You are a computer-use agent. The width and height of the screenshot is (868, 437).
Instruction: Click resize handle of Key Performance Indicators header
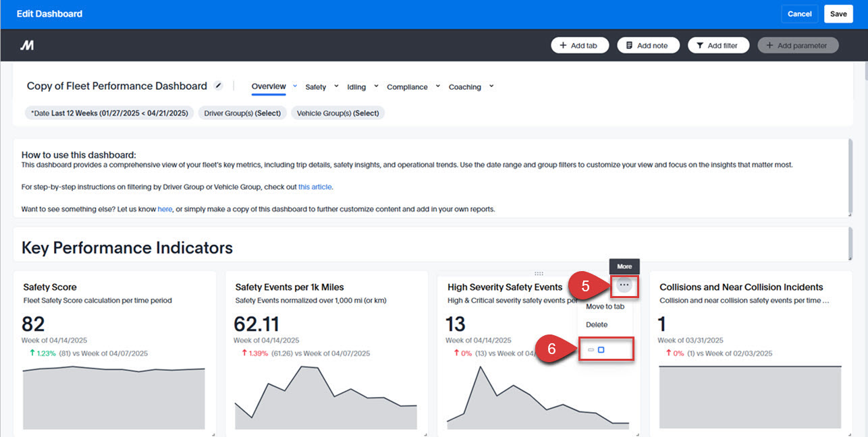(849, 258)
